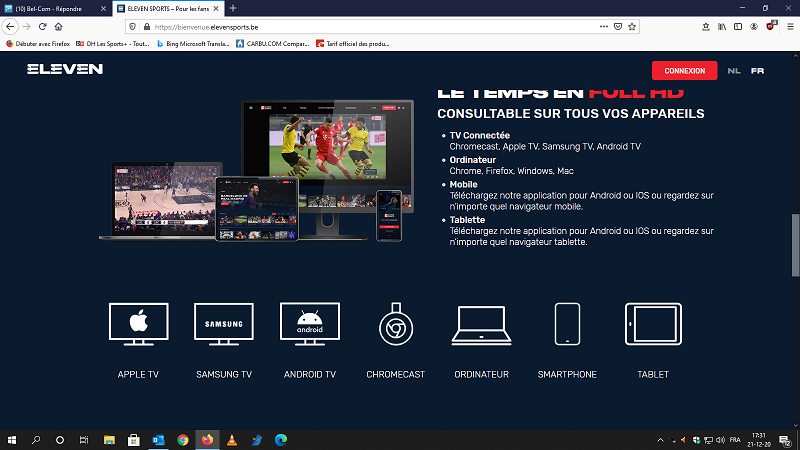Open the Firefox hamburger menu
The width and height of the screenshot is (800, 450).
coord(790,27)
